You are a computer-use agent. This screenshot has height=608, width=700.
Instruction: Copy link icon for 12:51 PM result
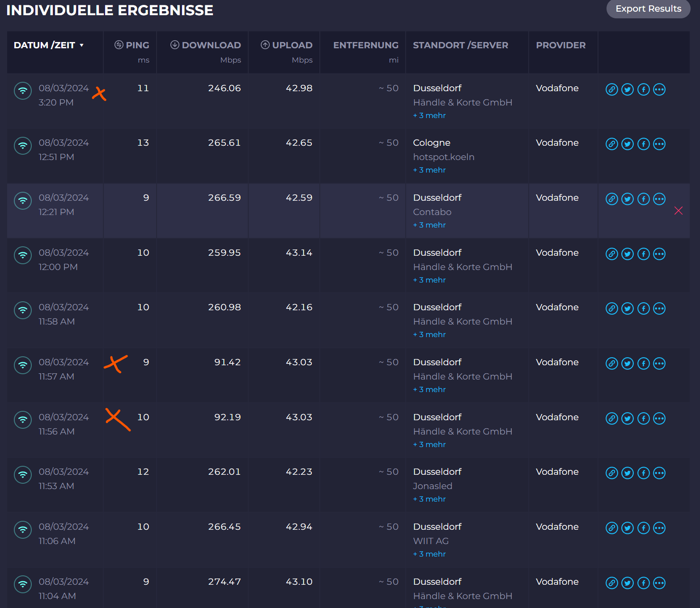tap(612, 144)
